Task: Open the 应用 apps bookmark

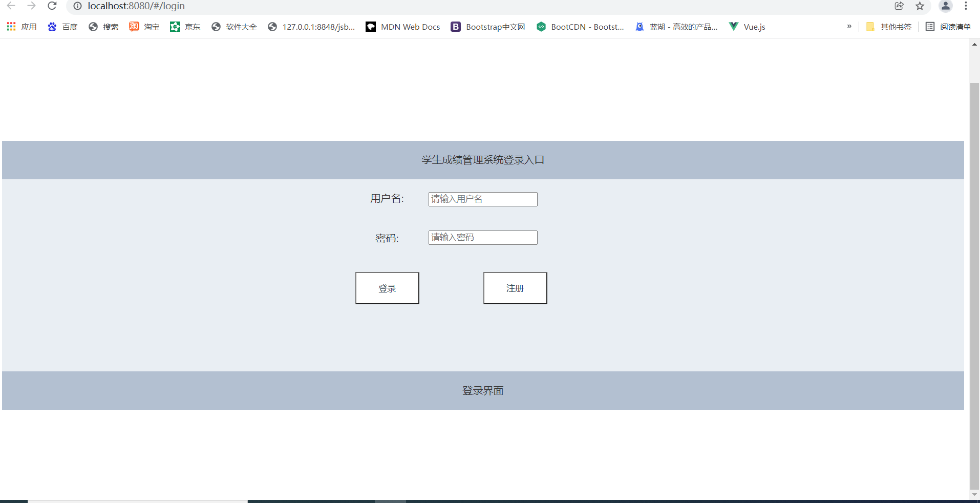Action: click(22, 27)
